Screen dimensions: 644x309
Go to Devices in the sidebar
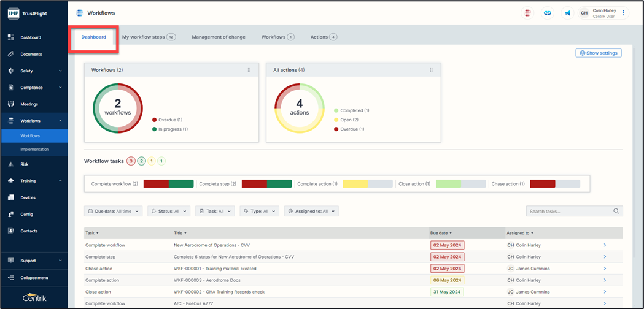[28, 197]
